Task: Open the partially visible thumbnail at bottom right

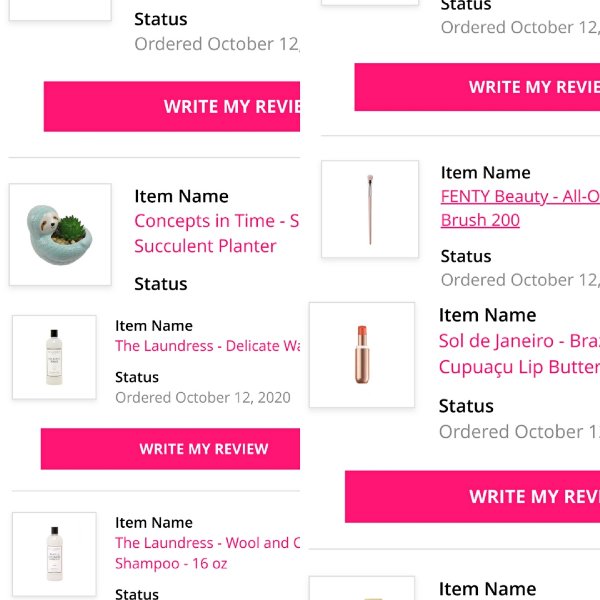Action: [x=362, y=588]
